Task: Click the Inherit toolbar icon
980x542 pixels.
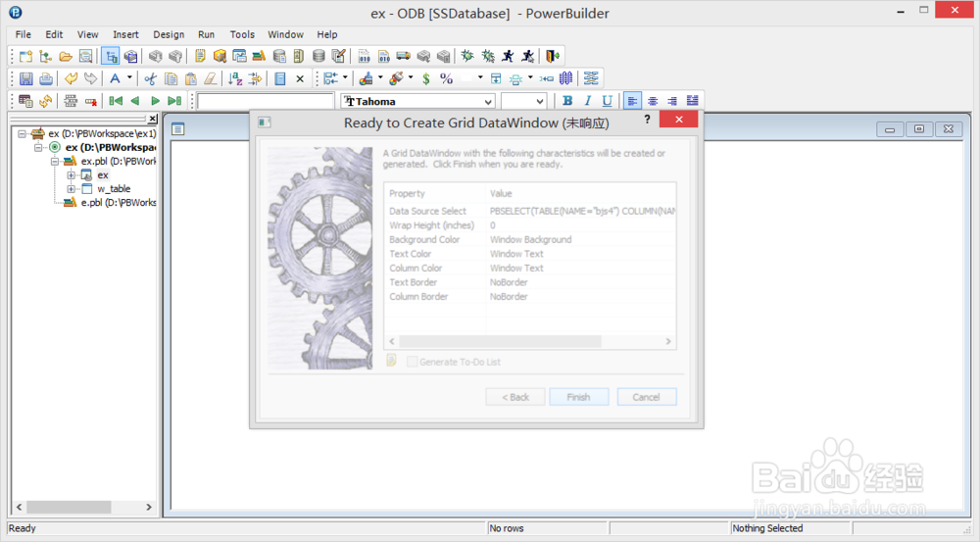Action: coord(46,56)
